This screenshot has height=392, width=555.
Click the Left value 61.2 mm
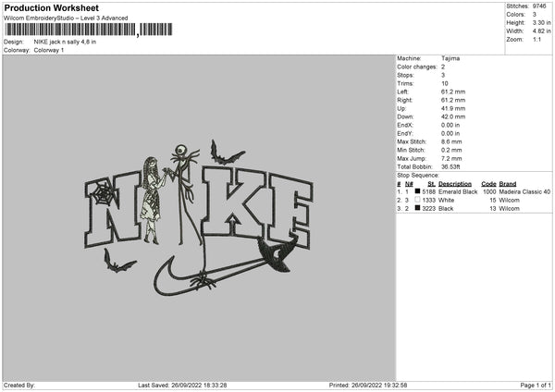(x=453, y=92)
